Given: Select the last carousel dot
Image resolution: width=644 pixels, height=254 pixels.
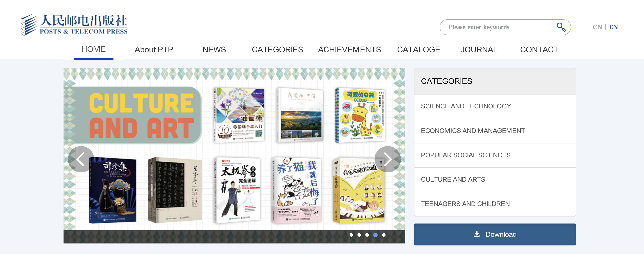Looking at the screenshot, I should click(384, 235).
